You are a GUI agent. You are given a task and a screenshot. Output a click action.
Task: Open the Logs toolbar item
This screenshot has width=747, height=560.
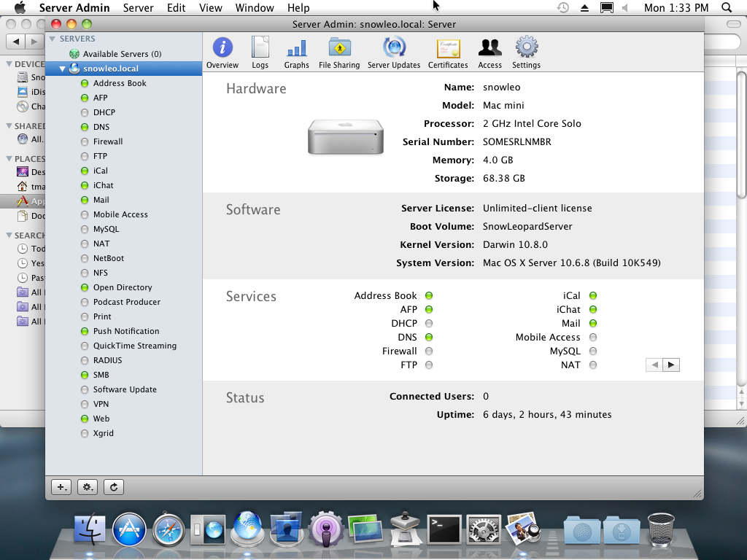tap(260, 52)
